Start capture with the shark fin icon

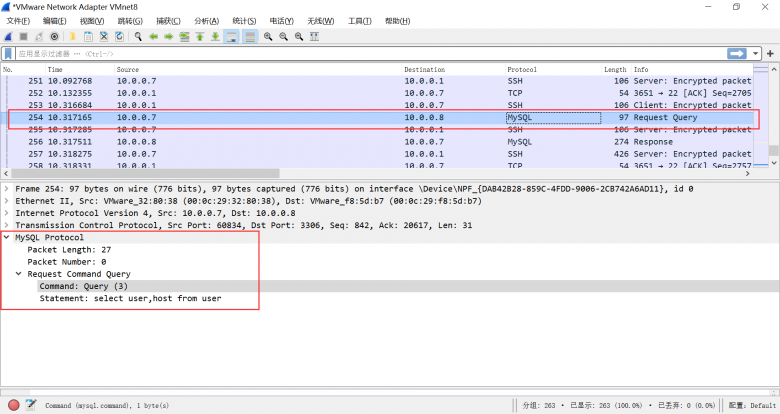click(x=8, y=36)
